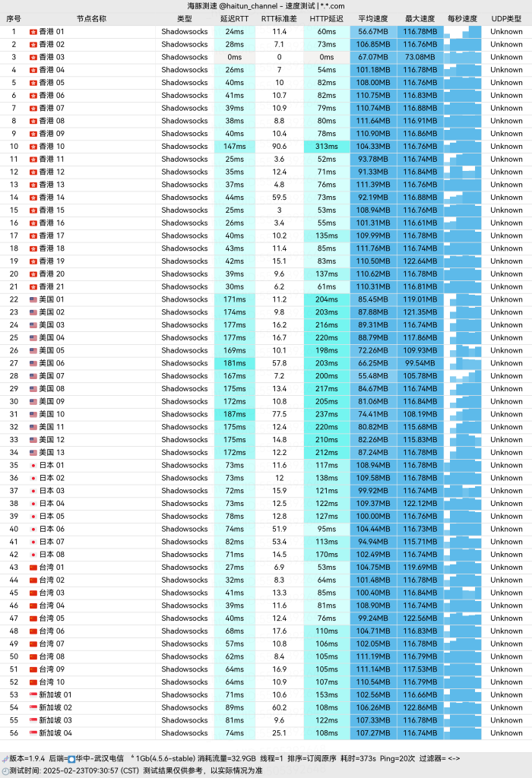
Task: Click the 序号 column header
Action: click(x=14, y=19)
